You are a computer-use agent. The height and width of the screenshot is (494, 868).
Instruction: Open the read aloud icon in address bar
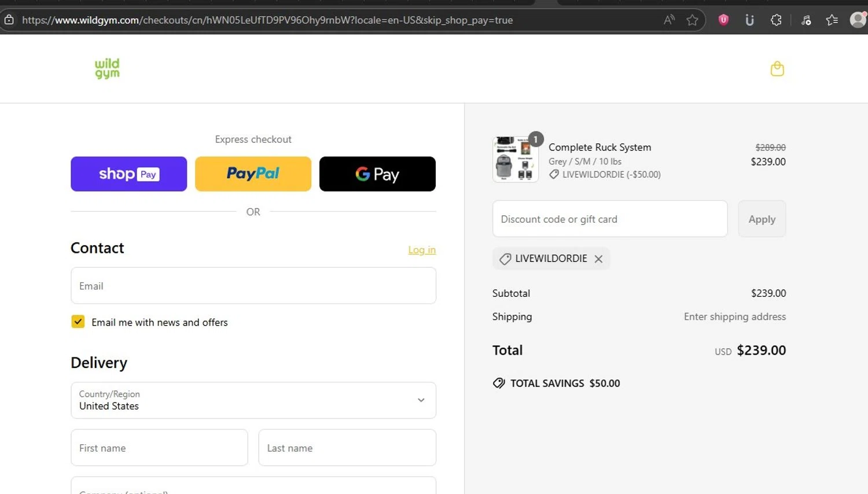click(669, 20)
